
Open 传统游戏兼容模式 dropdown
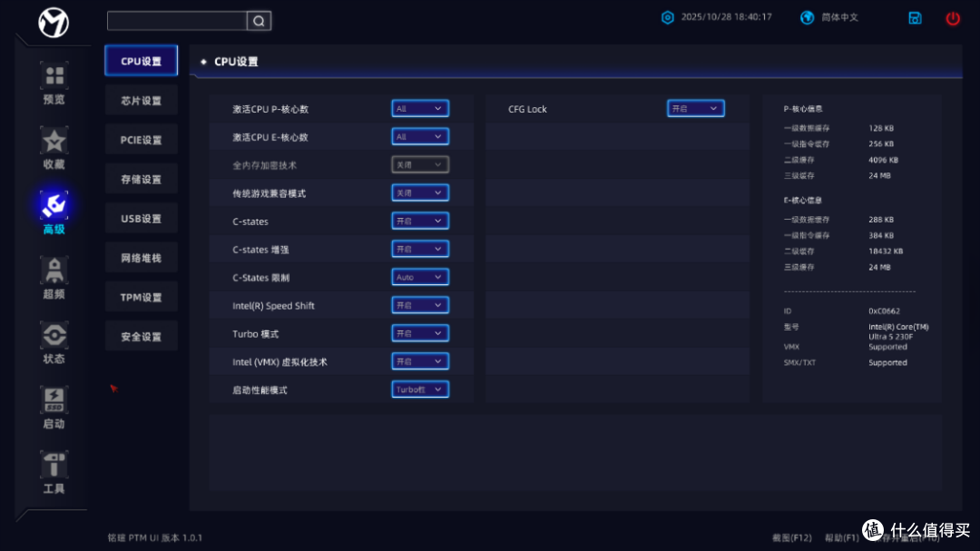[420, 193]
